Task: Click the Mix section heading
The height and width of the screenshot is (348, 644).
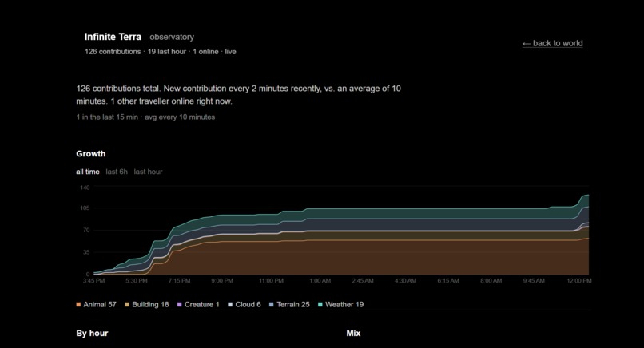Action: (x=353, y=333)
